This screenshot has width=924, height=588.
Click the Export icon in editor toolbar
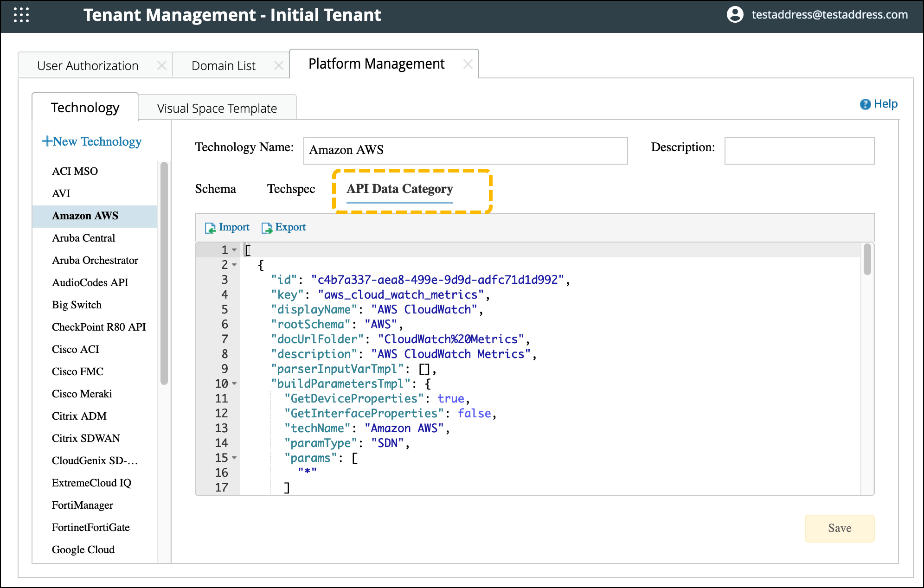267,228
